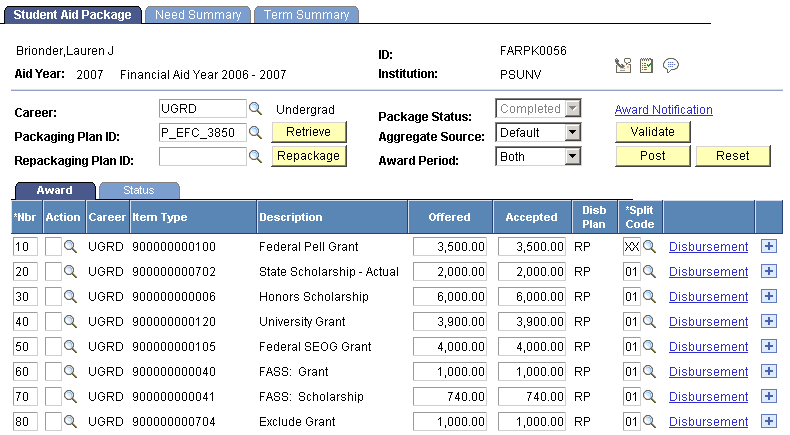Open Disbursement link for University Grant
Screen dimensions: 790x435
click(x=708, y=322)
